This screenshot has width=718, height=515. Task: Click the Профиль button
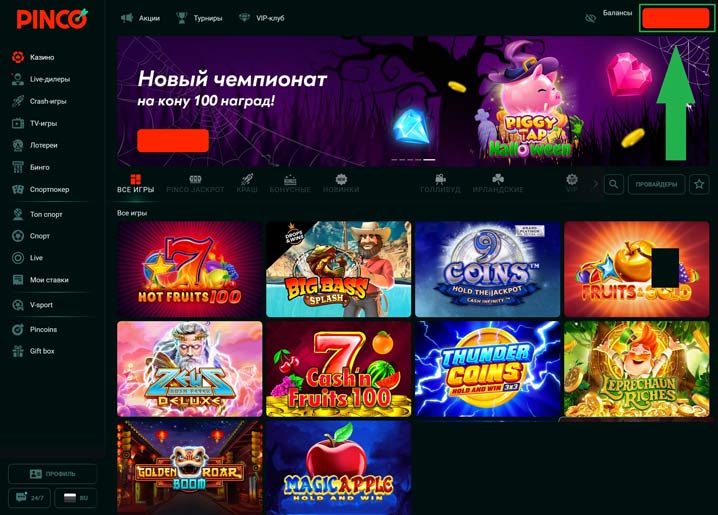(53, 474)
